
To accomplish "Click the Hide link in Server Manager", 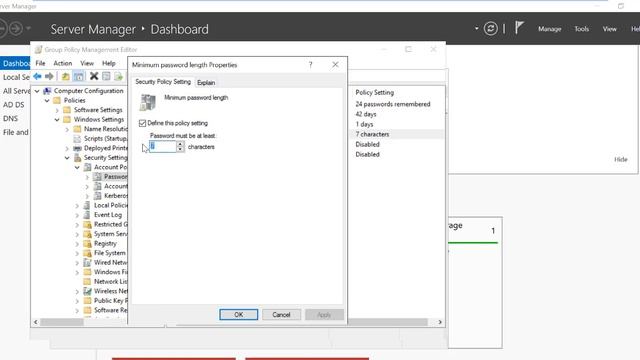I will [620, 160].
